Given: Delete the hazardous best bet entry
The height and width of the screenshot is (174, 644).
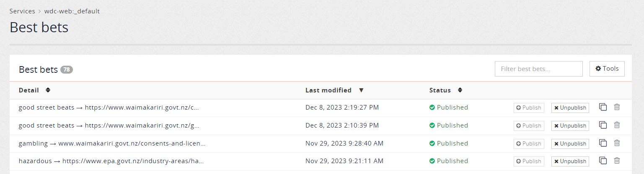Looking at the screenshot, I should click(x=617, y=161).
